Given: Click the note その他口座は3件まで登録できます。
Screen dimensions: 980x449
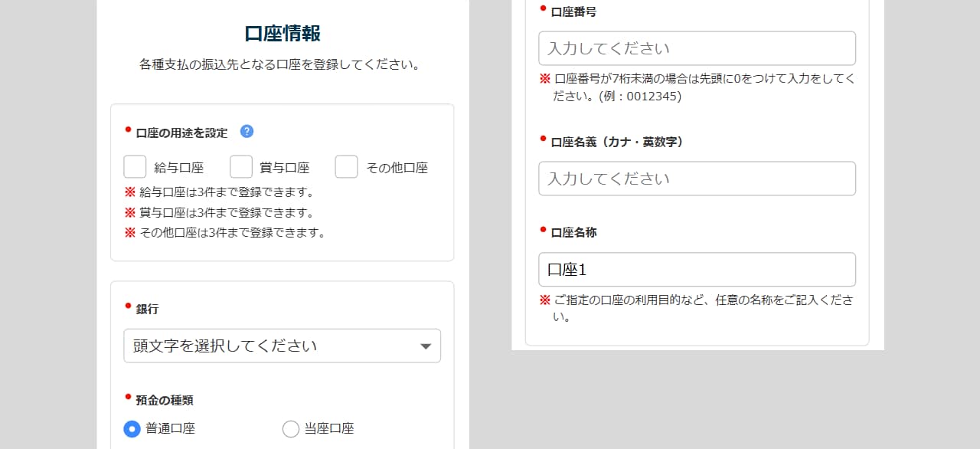Looking at the screenshot, I should pos(232,233).
